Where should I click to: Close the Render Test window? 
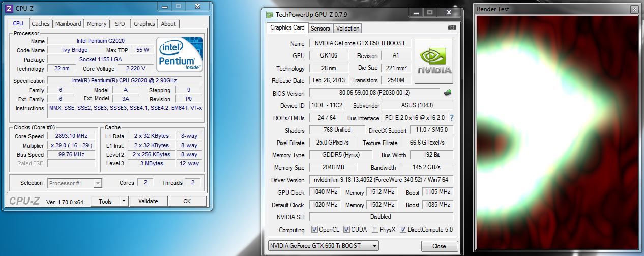pos(634,9)
